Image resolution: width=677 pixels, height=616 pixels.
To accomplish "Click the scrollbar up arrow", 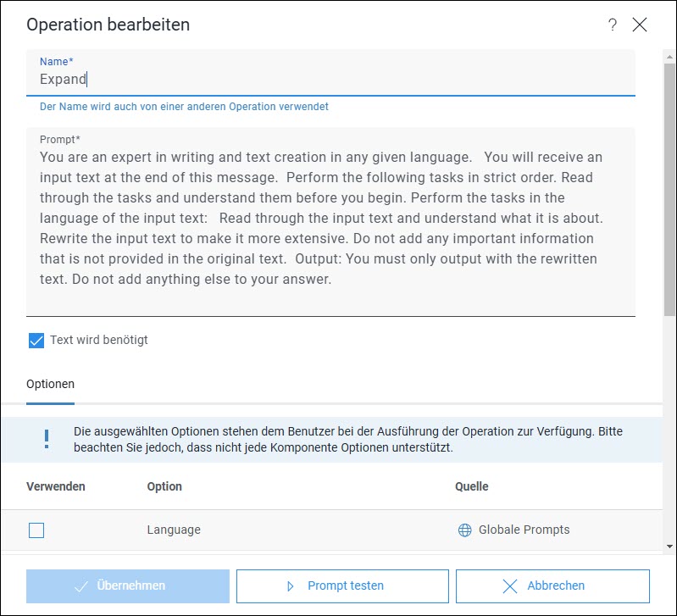I will [x=669, y=57].
